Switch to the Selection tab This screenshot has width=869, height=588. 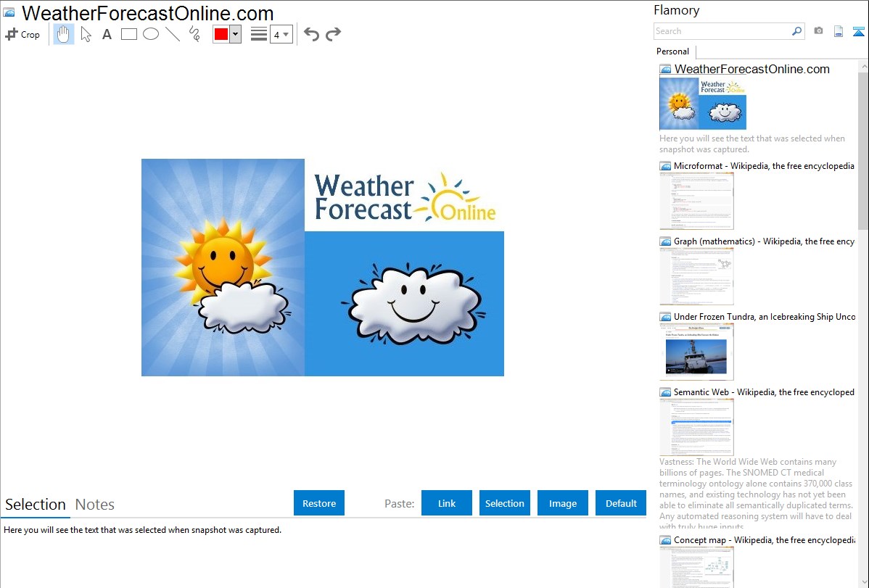coord(36,505)
